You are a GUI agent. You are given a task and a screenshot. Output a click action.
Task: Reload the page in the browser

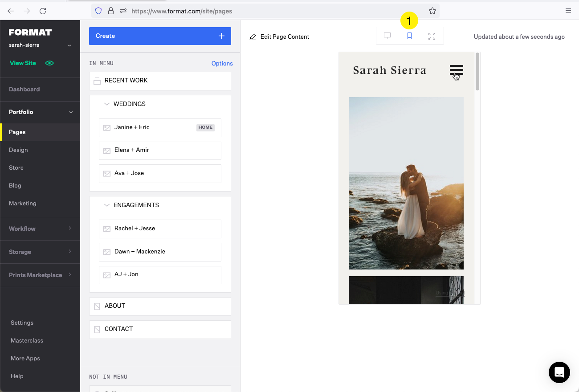(42, 11)
